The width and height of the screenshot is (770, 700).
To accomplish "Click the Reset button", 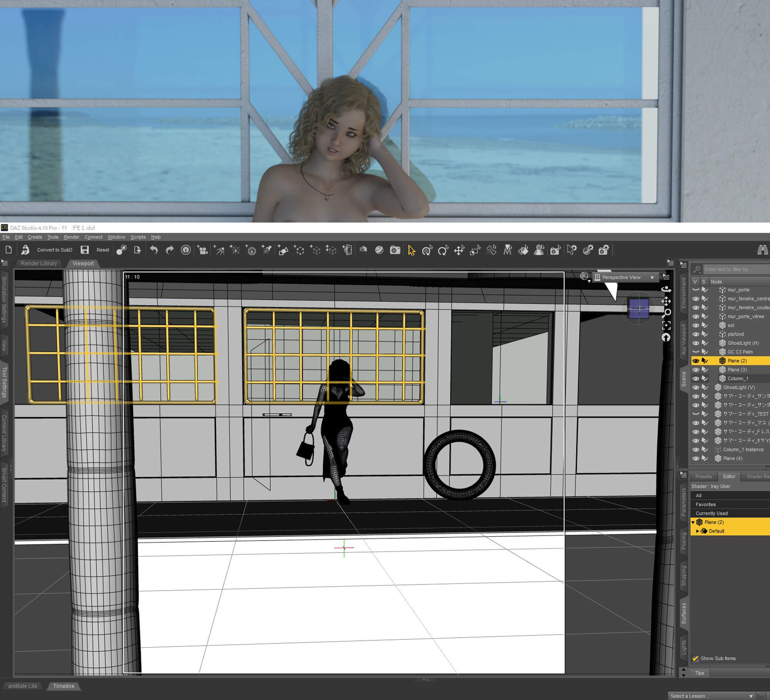I will point(103,250).
